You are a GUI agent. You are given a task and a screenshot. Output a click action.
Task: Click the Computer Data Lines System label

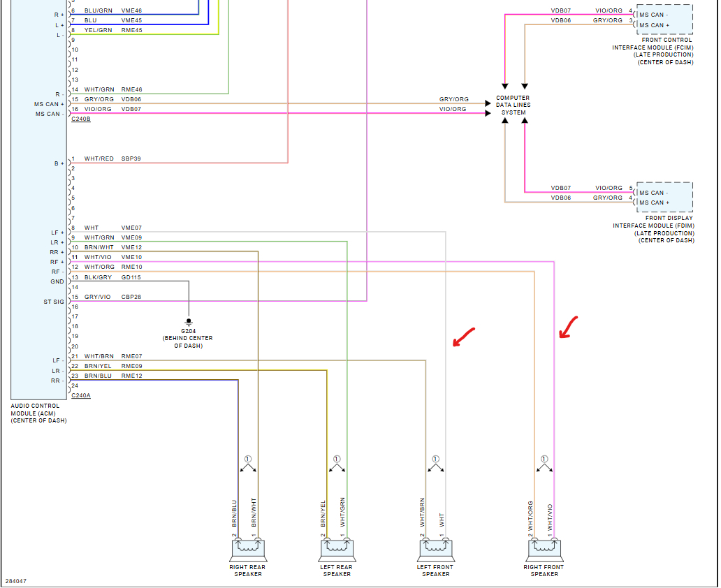[514, 105]
